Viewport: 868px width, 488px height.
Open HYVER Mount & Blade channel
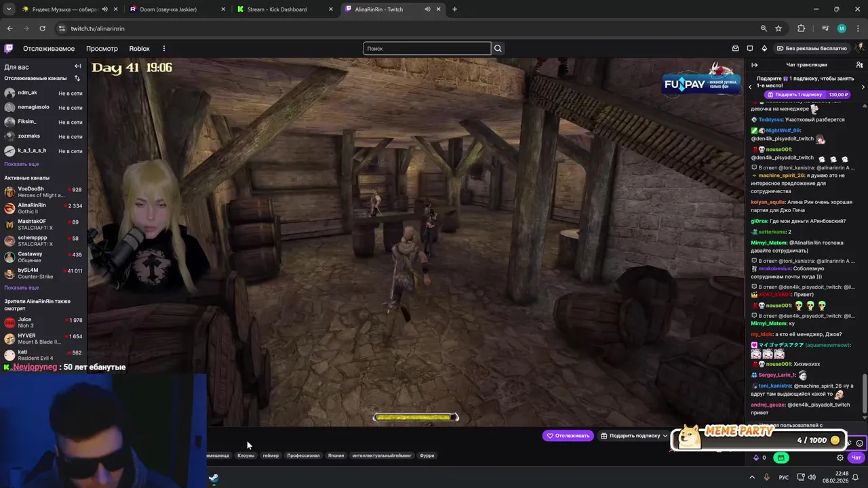[43, 338]
